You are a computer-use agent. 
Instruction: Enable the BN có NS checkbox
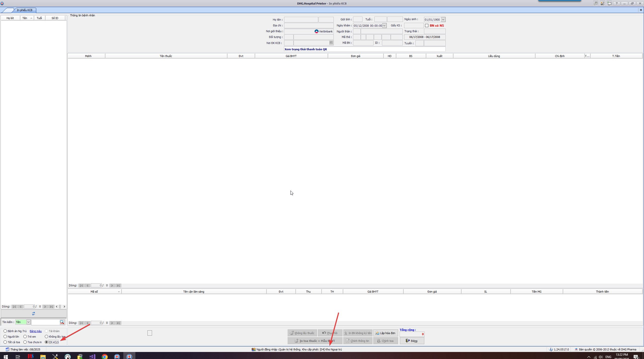click(427, 26)
